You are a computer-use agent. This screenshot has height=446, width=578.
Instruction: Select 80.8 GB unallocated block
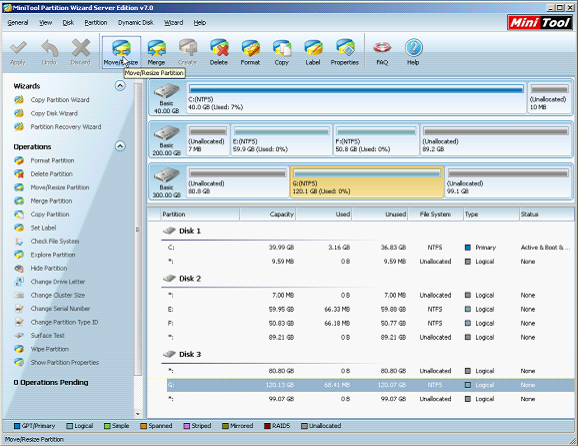click(x=238, y=182)
